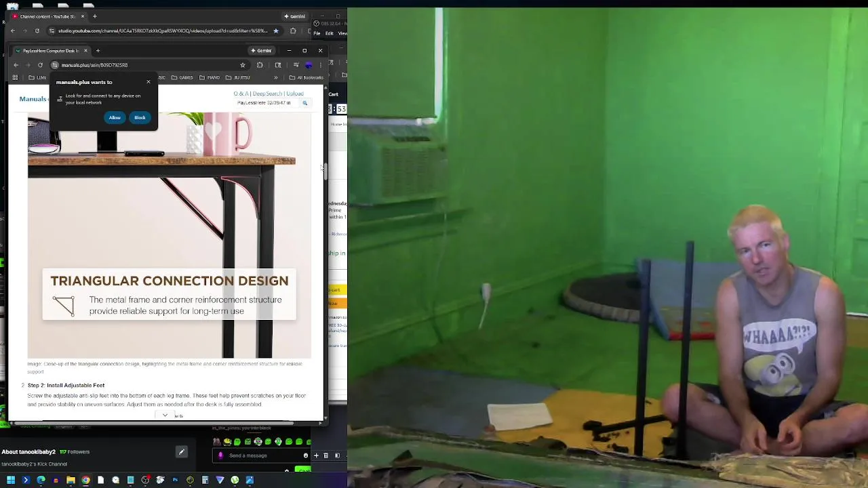This screenshot has width=868, height=488.
Task: Open the emoji picker in chat box
Action: point(306,455)
